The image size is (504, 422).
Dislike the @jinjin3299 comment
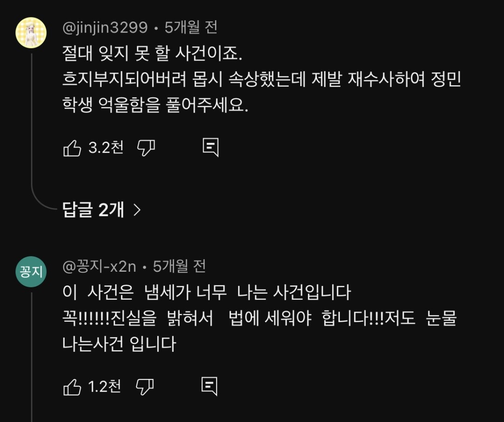(146, 148)
